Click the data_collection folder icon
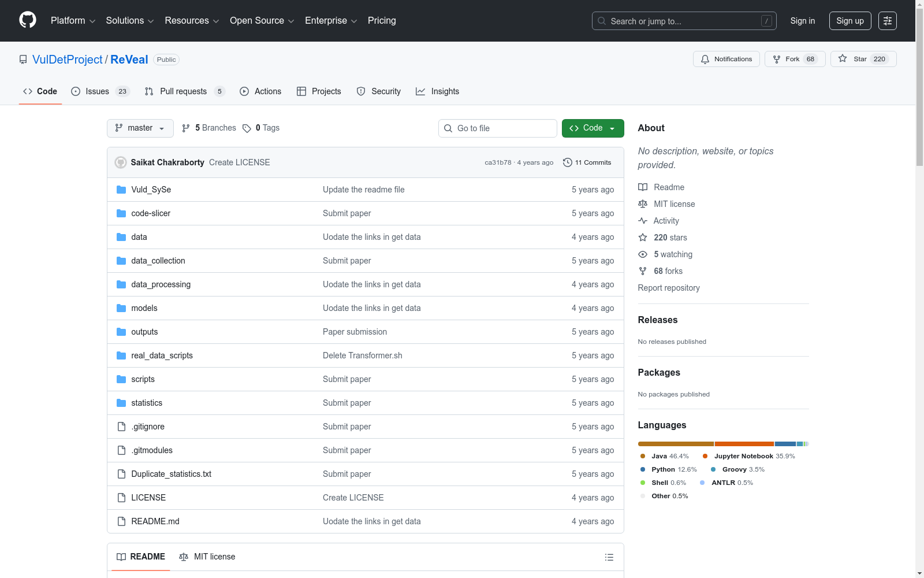The height and width of the screenshot is (578, 924). (x=121, y=261)
